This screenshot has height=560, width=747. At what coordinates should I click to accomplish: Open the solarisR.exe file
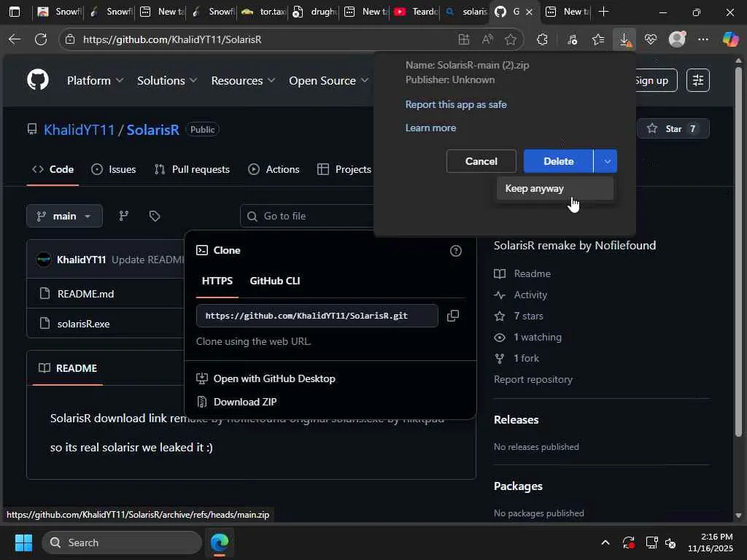coord(83,324)
